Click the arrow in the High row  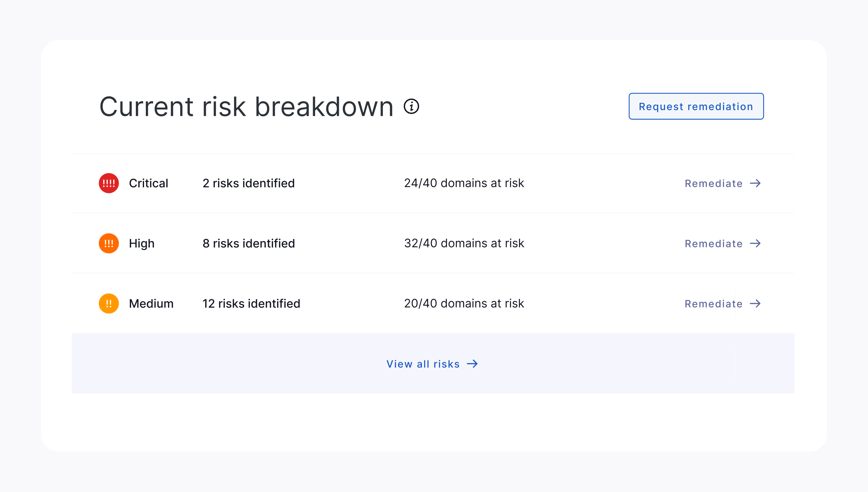[x=755, y=243]
